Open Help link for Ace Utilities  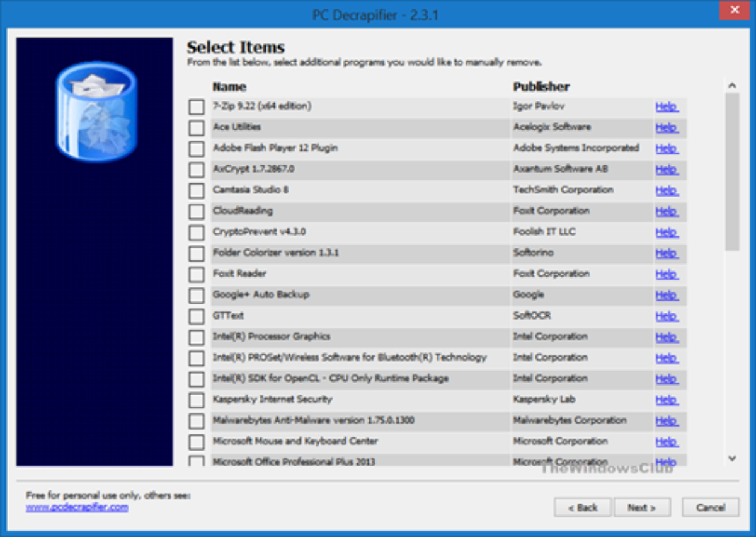(x=667, y=128)
